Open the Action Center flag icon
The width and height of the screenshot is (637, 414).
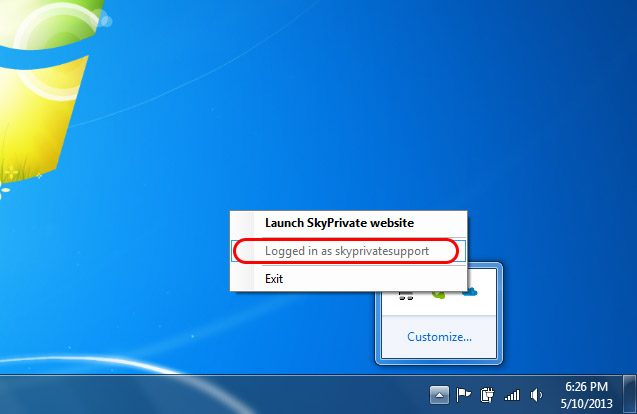(x=465, y=394)
